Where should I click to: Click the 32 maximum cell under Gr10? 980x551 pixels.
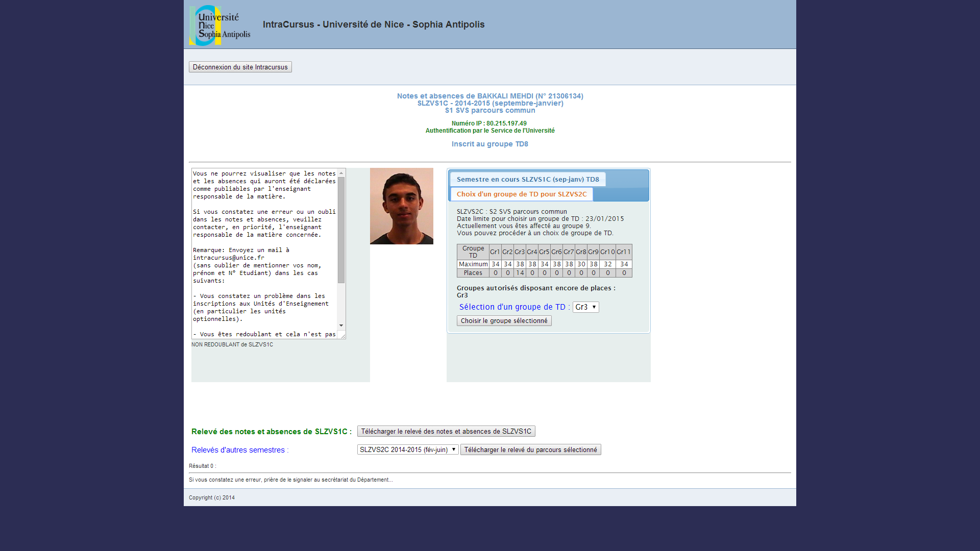607,264
